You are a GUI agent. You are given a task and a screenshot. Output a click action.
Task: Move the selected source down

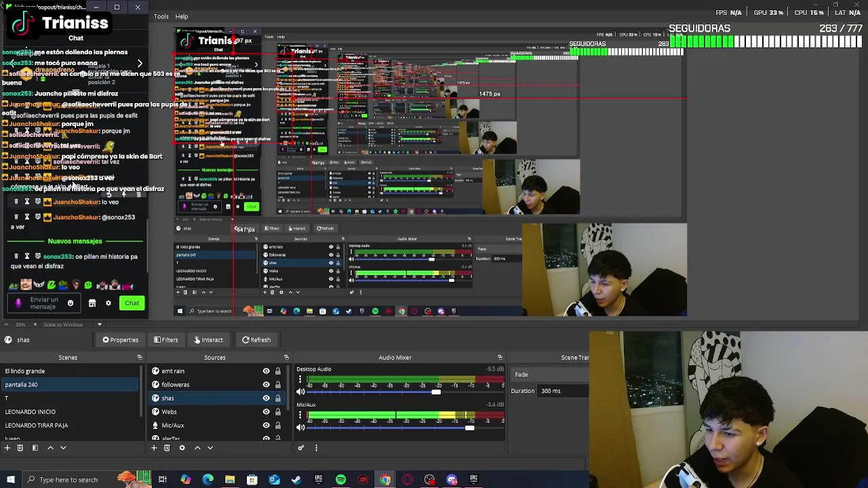[210, 447]
